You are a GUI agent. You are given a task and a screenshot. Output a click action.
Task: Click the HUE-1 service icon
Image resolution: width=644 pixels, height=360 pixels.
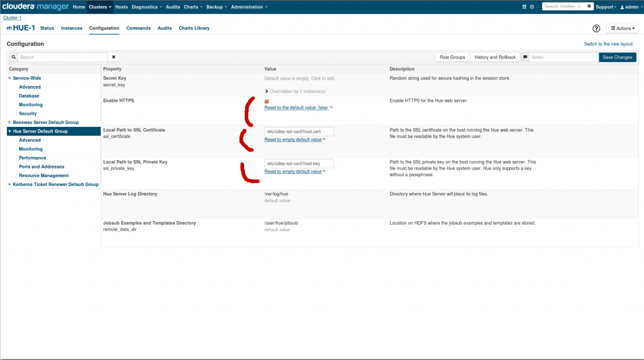pos(9,28)
